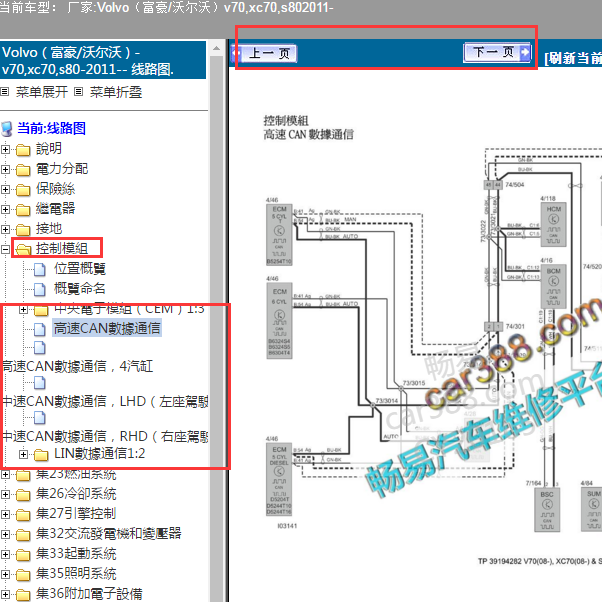Click the 当前:线路图 heading link
This screenshot has width=602, height=602.
point(51,128)
